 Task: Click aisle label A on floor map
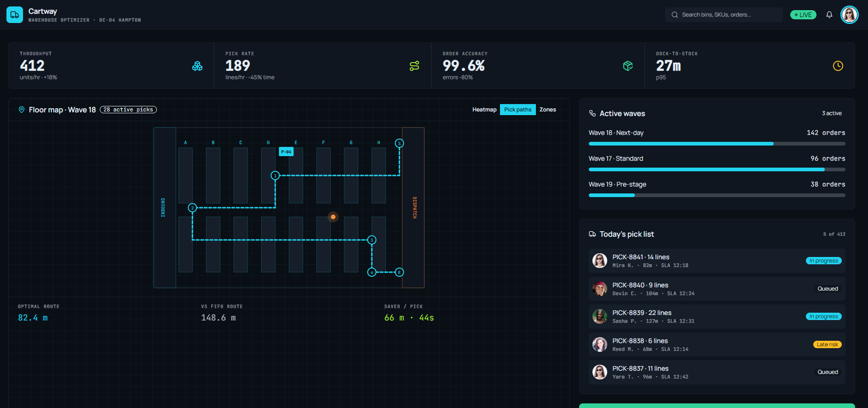tap(185, 143)
